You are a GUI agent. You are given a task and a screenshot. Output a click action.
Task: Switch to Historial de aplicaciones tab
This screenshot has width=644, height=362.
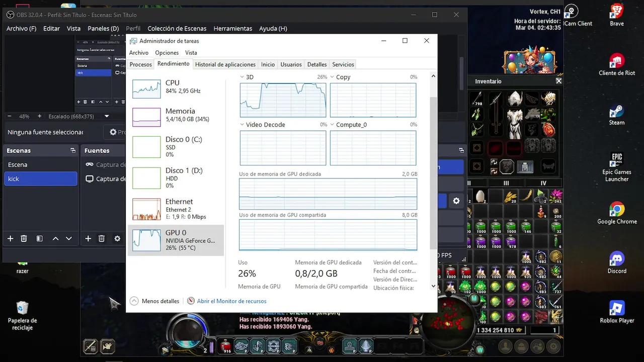(x=225, y=64)
